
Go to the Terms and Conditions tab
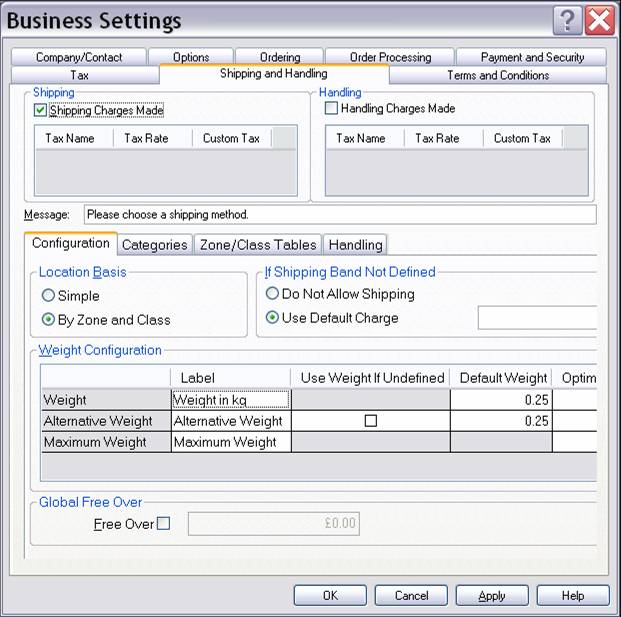497,75
